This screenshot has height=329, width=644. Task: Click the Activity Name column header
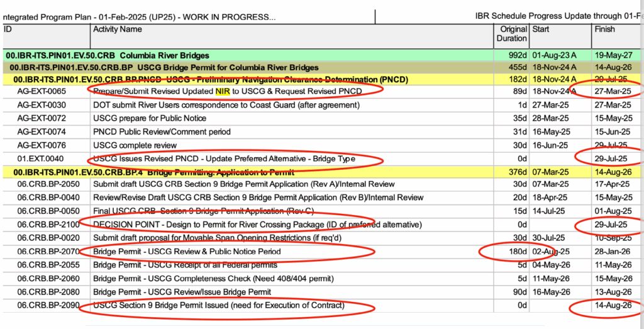pos(118,30)
